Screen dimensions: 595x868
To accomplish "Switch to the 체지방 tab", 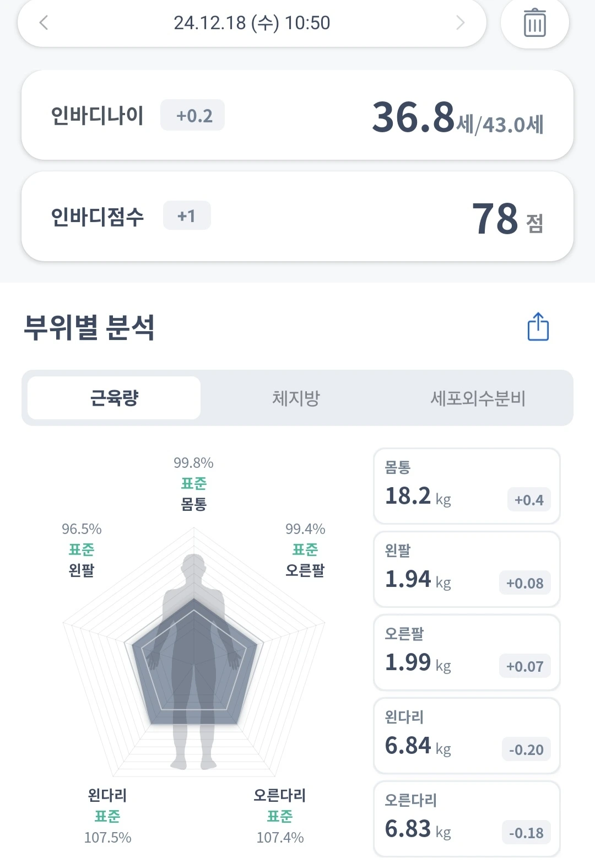I will (296, 398).
